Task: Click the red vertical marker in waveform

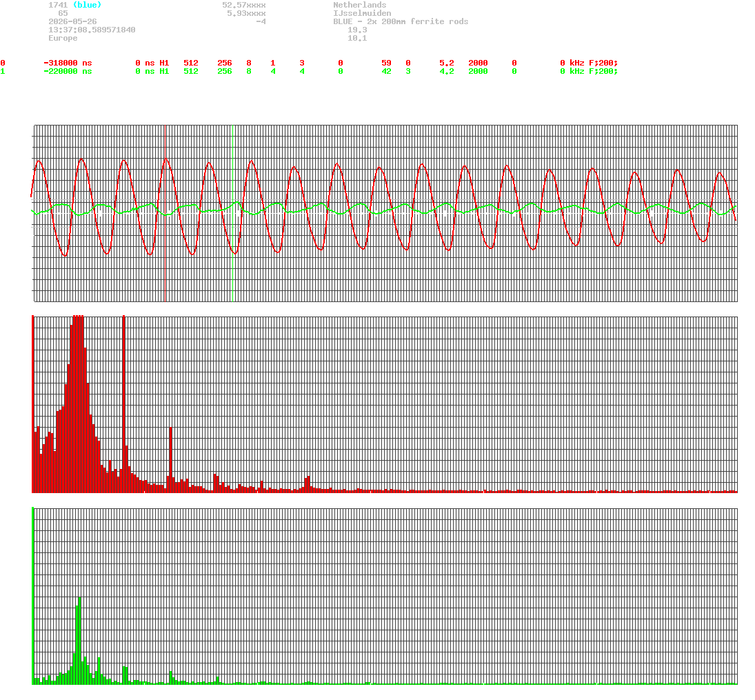Action: tap(165, 213)
